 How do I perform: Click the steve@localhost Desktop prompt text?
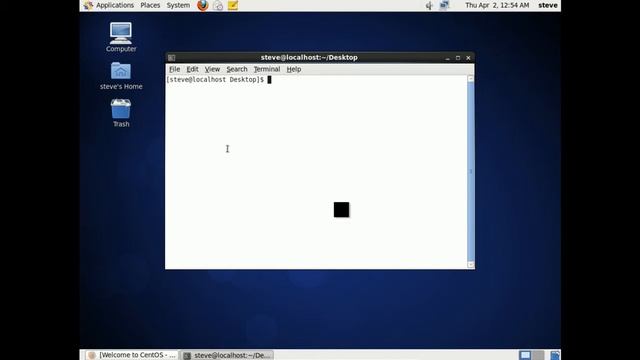point(215,80)
